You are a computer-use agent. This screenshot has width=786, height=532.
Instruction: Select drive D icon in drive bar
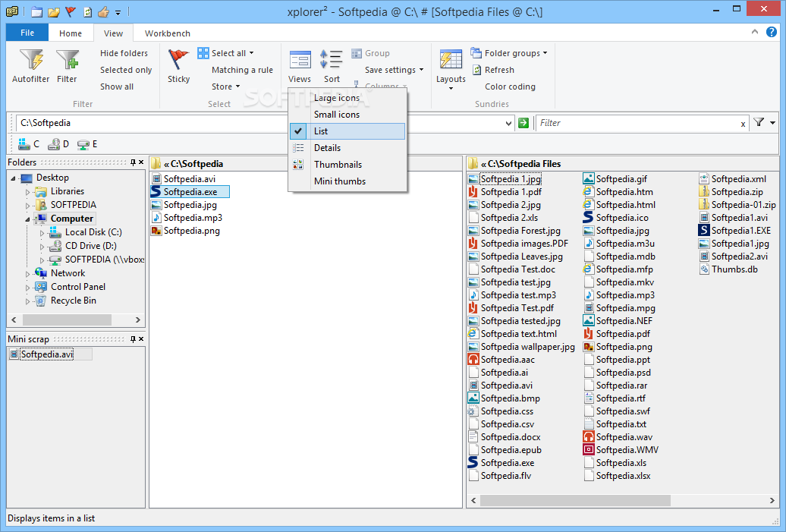coord(54,144)
